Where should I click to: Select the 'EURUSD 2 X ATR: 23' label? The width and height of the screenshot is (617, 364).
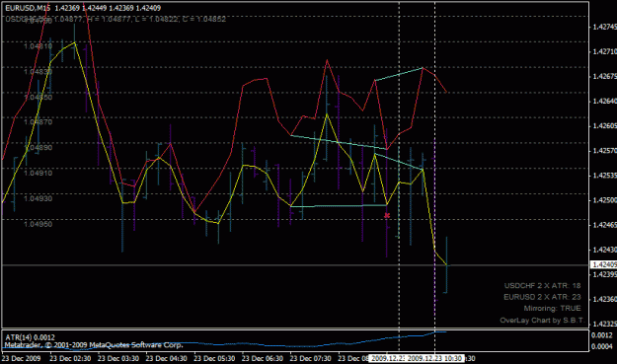542,297
